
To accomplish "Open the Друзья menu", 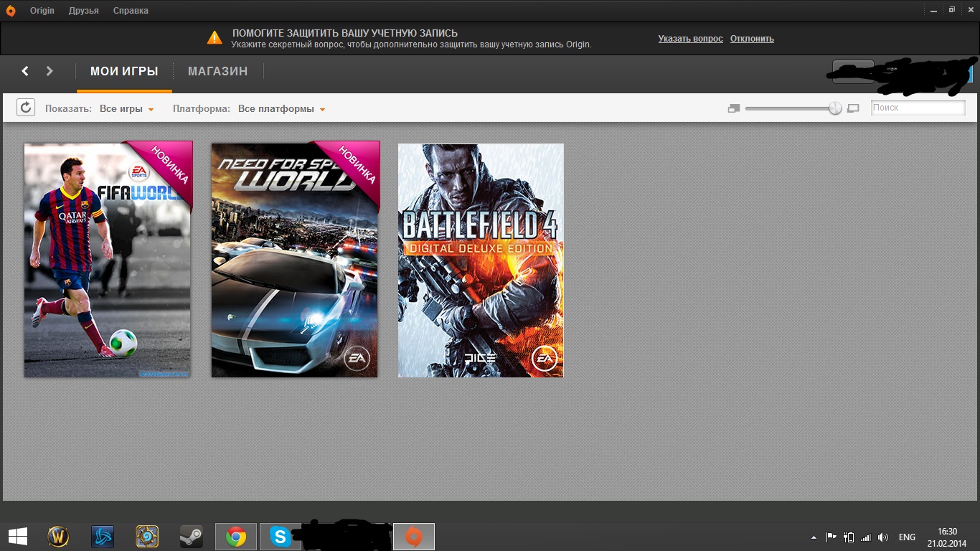I will (x=84, y=11).
